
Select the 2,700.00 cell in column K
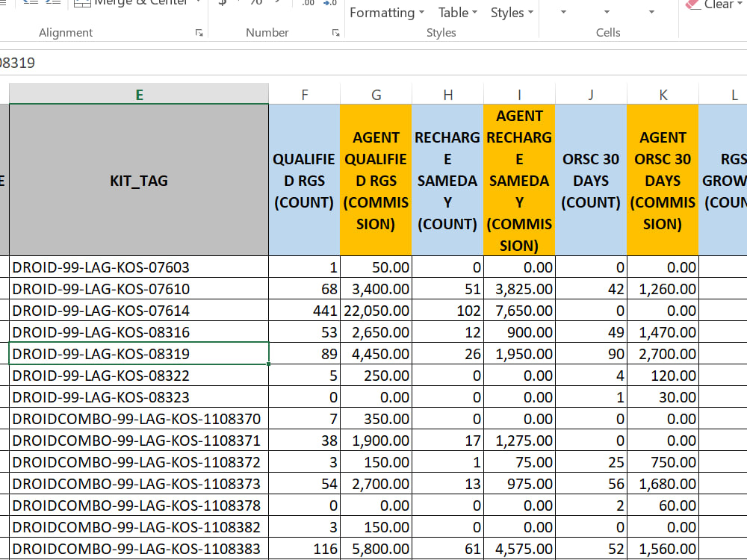click(x=663, y=353)
